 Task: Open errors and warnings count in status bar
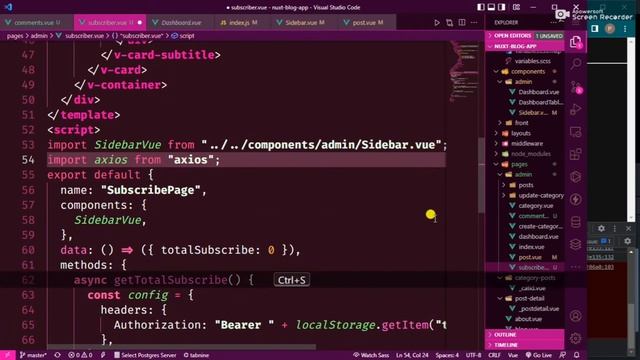(80, 355)
